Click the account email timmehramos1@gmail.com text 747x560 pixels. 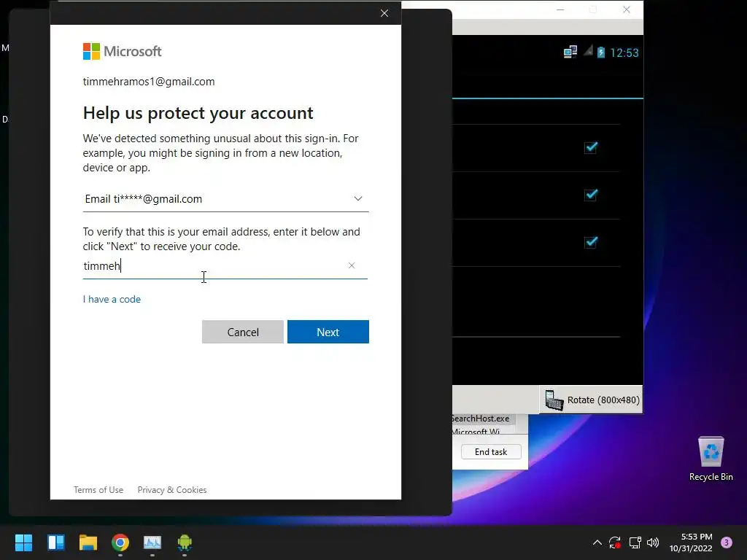click(x=149, y=82)
